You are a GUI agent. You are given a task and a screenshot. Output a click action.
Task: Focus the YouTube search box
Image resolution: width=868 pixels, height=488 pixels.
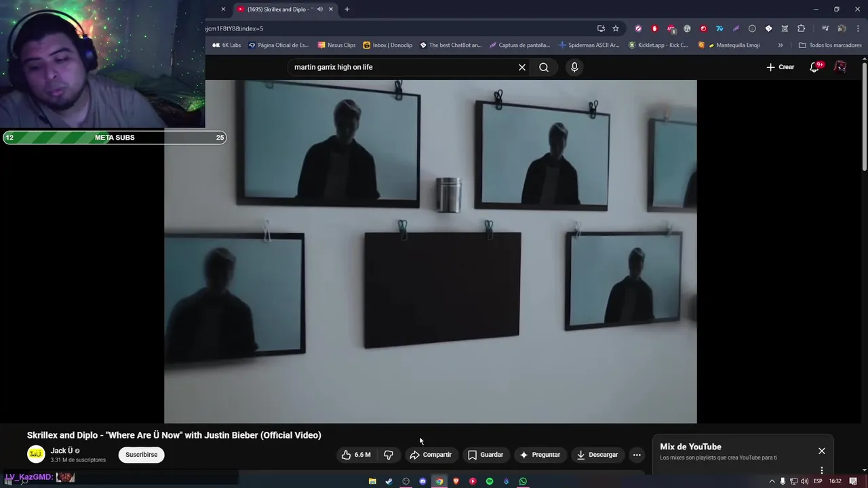[x=403, y=67]
